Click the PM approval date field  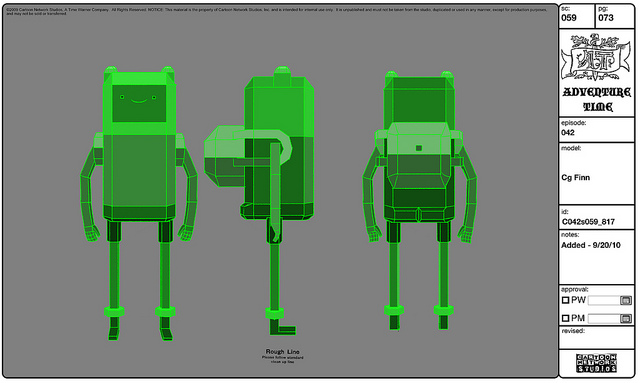click(604, 318)
